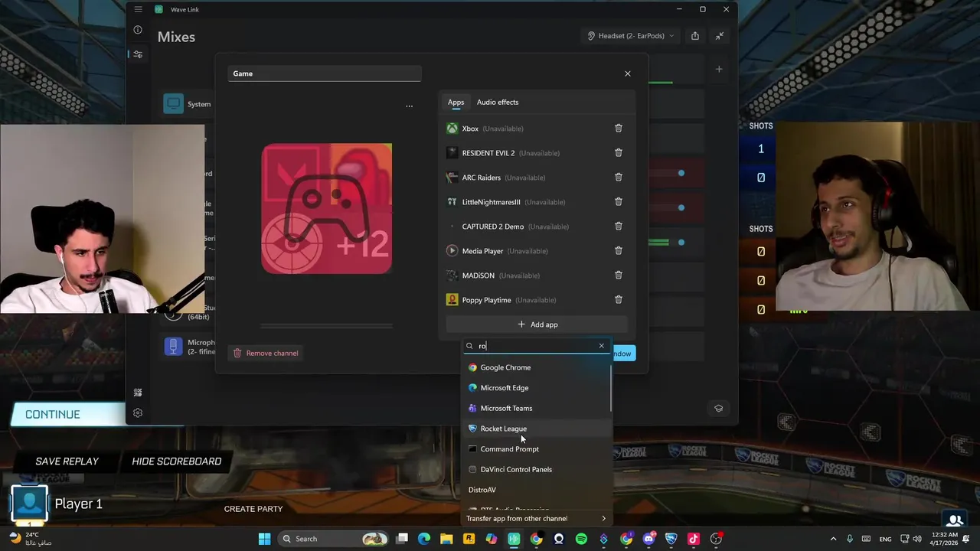Open Spotify from the taskbar
980x551 pixels.
(x=581, y=539)
